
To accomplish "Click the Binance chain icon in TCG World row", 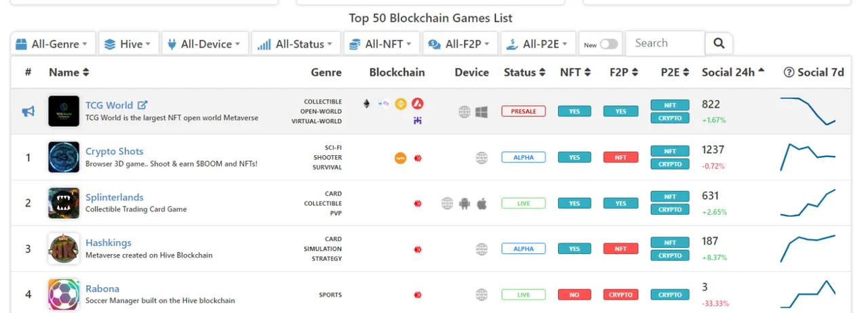I will click(400, 104).
